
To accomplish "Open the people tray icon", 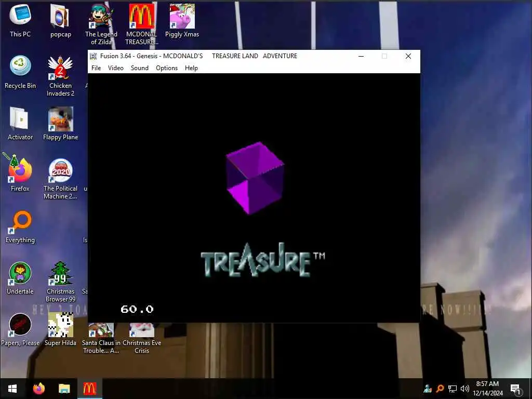I will [x=428, y=389].
